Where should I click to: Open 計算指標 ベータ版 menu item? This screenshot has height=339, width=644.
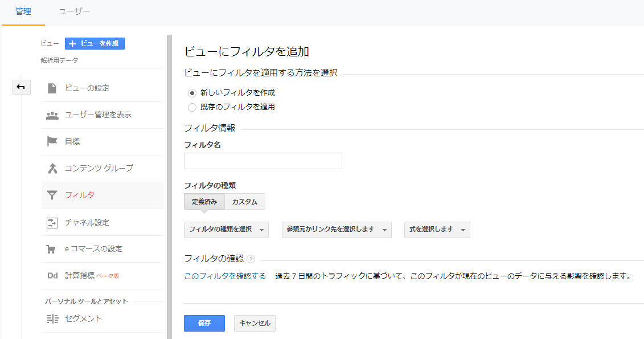tap(102, 276)
